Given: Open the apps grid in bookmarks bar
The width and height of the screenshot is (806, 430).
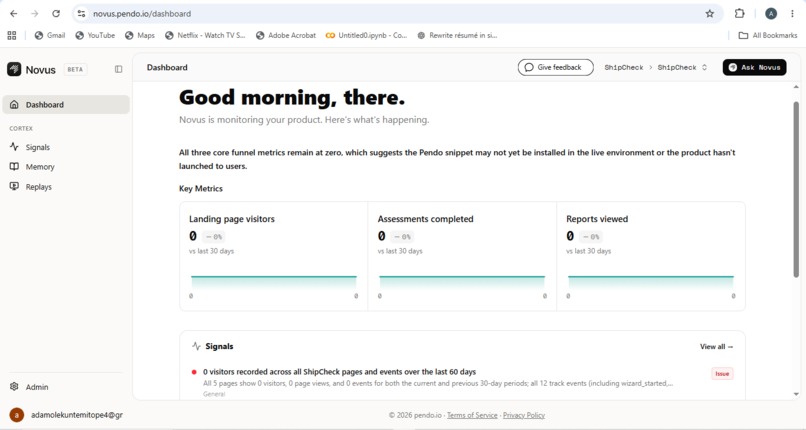Looking at the screenshot, I should (12, 35).
